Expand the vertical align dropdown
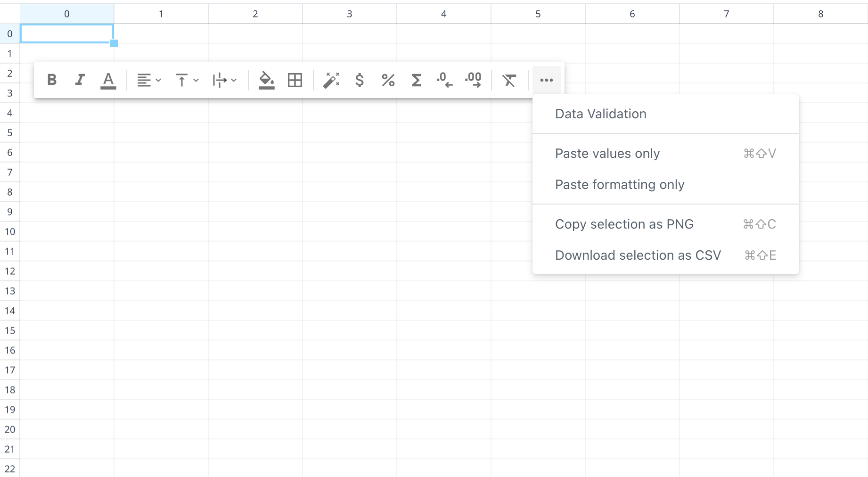 tap(187, 80)
